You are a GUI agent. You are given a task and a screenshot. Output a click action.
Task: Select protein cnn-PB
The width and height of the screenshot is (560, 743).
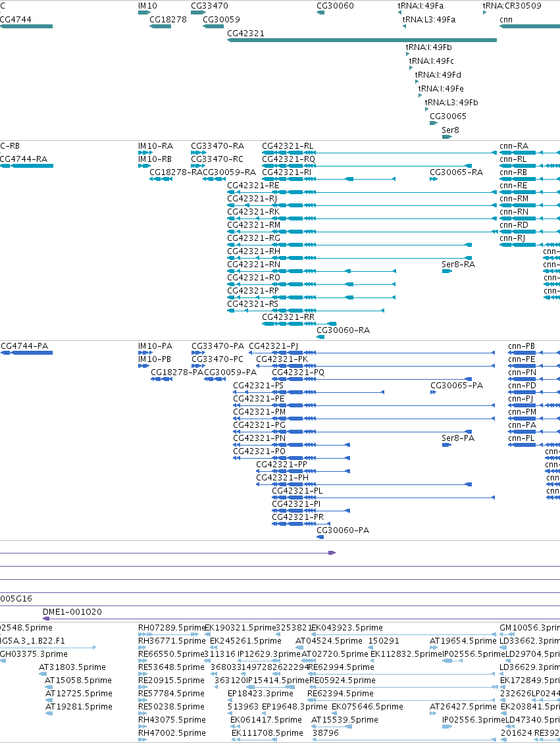coord(521,346)
